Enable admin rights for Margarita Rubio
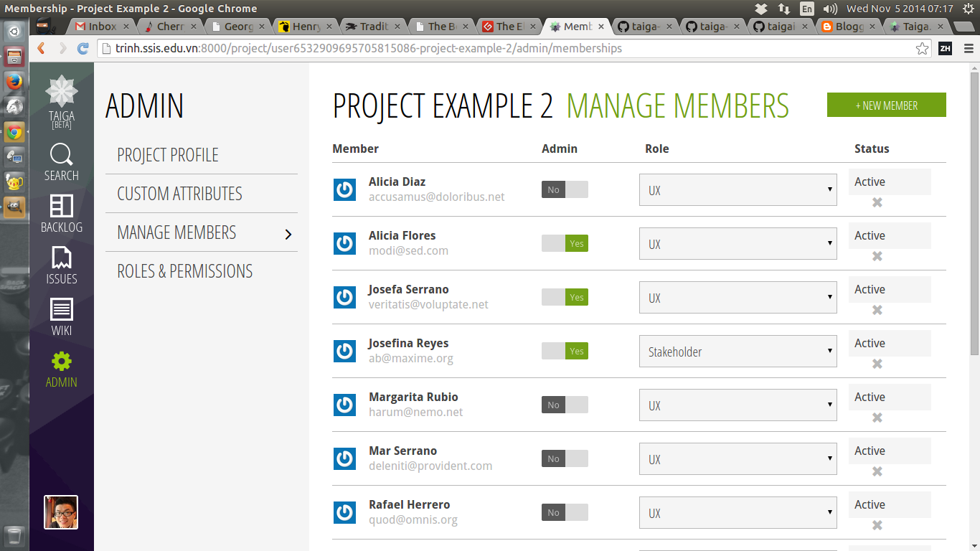This screenshot has height=551, width=980. tap(565, 405)
